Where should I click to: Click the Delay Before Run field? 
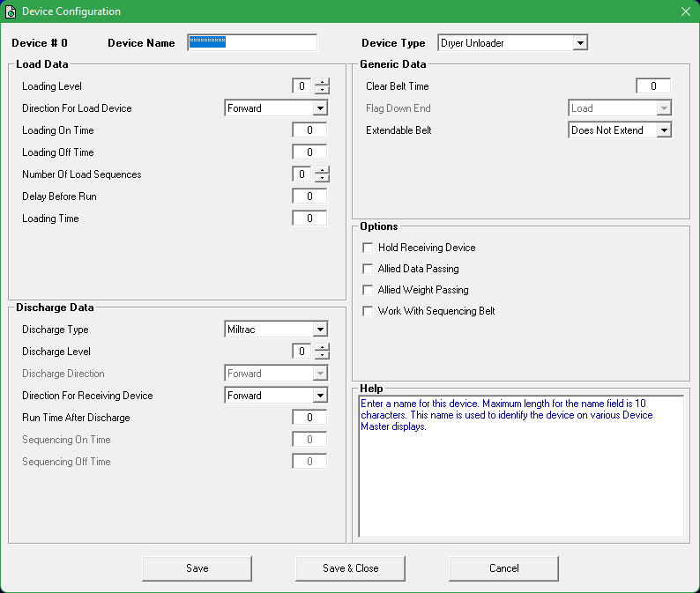coord(309,196)
